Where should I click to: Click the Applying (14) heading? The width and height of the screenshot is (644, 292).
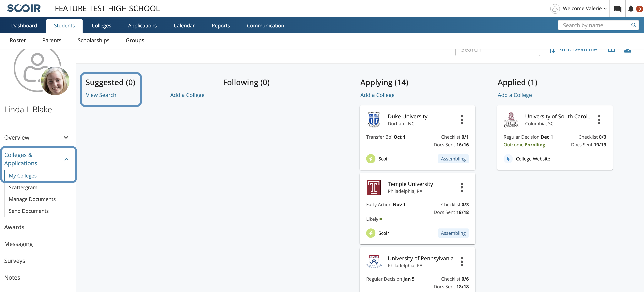(384, 83)
